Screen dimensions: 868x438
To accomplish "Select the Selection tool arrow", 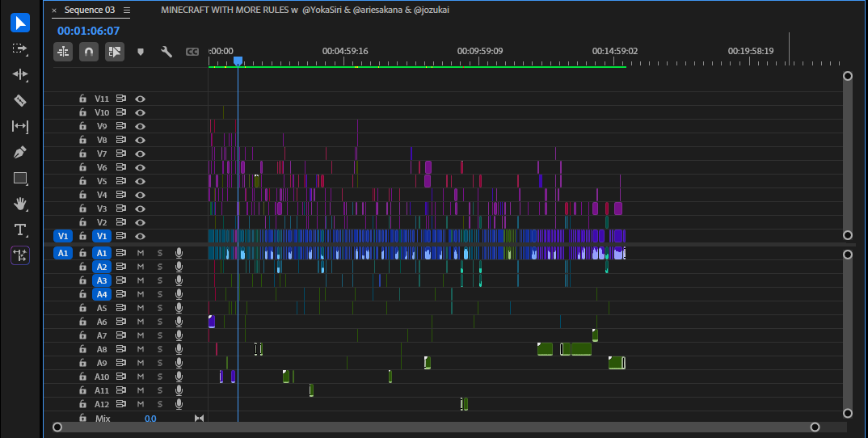I will point(20,23).
